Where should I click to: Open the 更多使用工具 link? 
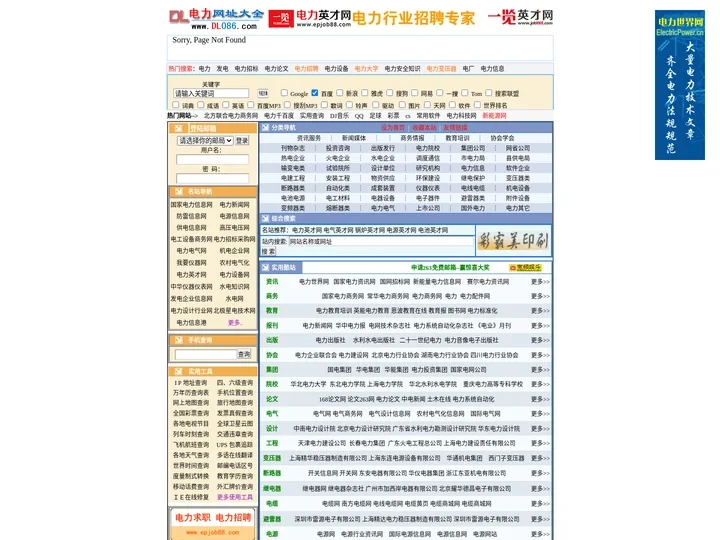235,497
